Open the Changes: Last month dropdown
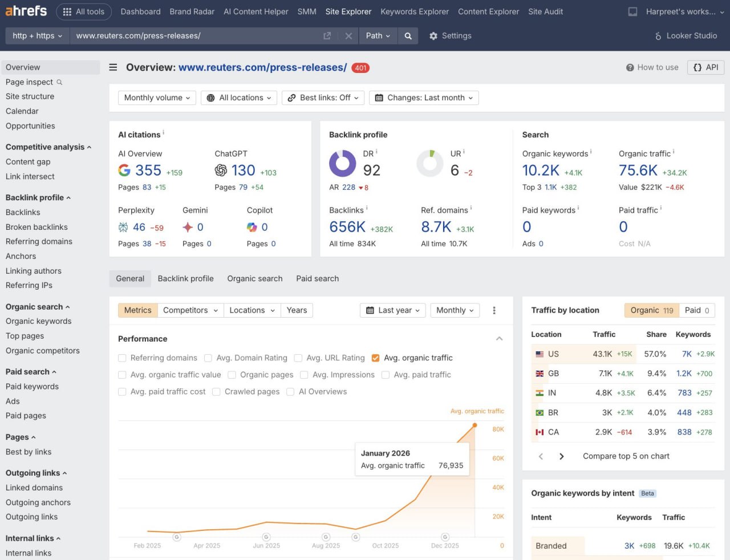730x560 pixels. pyautogui.click(x=424, y=98)
